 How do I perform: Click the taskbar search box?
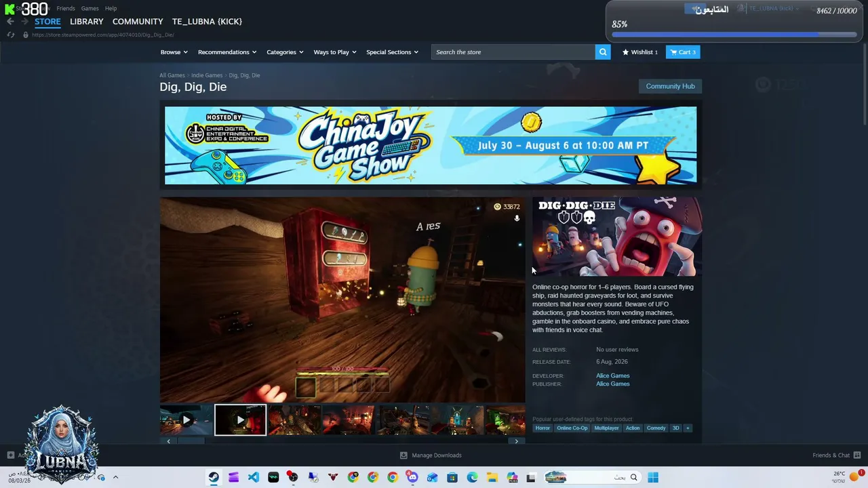click(x=591, y=477)
